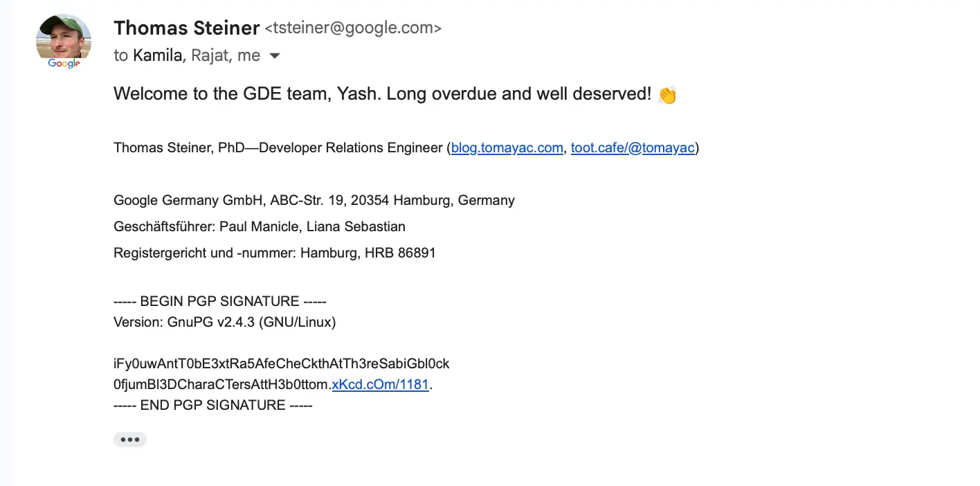Screen dimensions: 980x486
Task: Expand recipient details with the arrow
Action: point(275,56)
